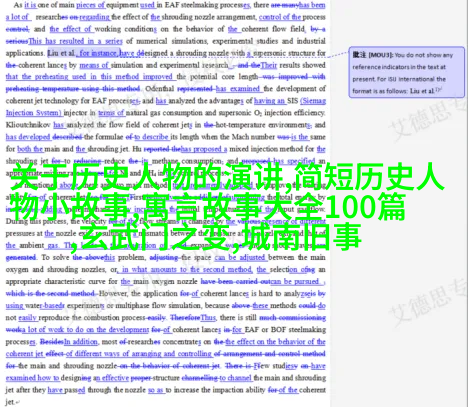
Task: Click the inserted phrase "for instance,"
Action: (x=98, y=53)
